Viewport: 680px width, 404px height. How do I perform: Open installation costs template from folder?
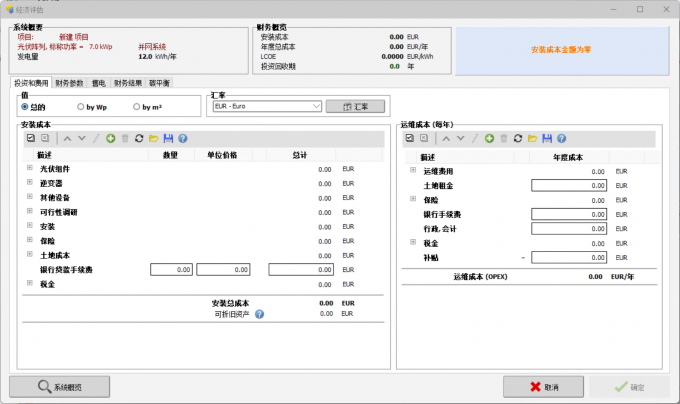(154, 138)
